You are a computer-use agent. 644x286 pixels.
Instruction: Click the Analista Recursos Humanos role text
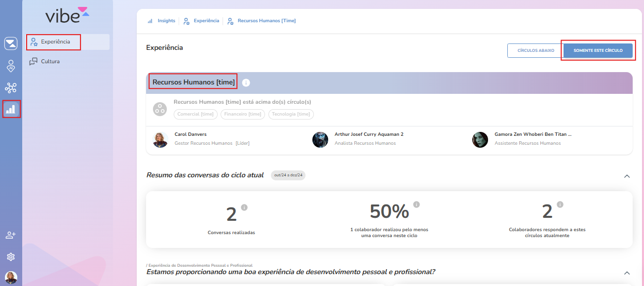(x=365, y=143)
